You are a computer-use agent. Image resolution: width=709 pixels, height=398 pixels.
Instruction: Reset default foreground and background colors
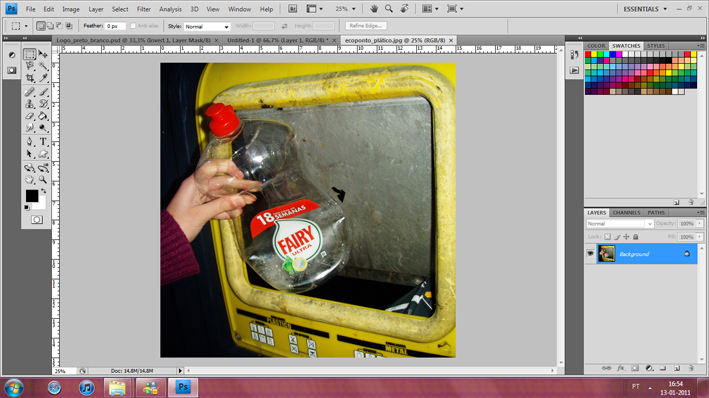point(27,208)
